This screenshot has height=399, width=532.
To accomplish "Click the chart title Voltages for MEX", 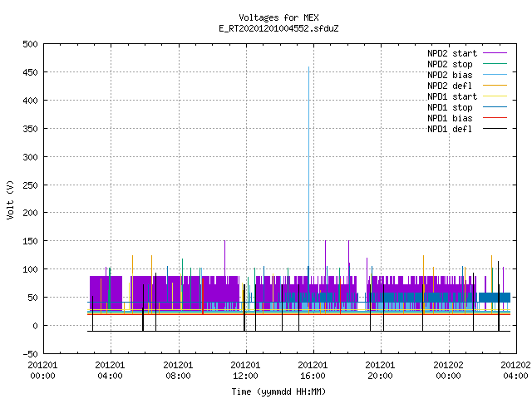I will (x=278, y=17).
